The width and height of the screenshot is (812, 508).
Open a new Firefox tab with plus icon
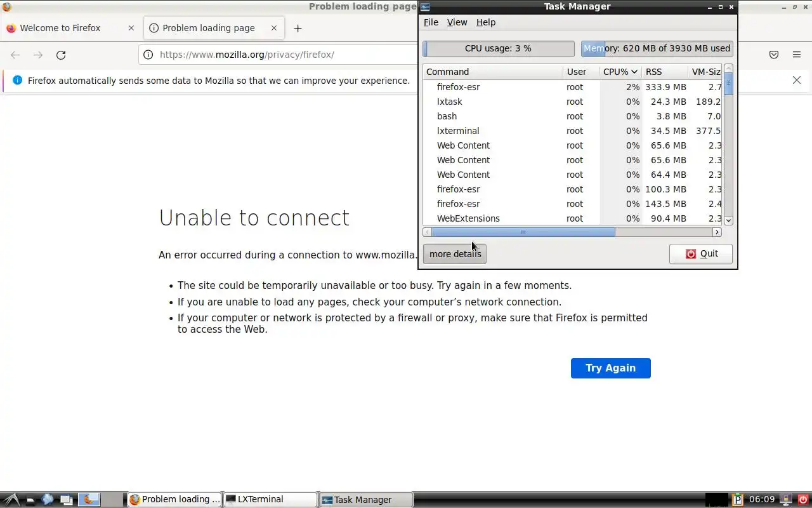tap(298, 28)
